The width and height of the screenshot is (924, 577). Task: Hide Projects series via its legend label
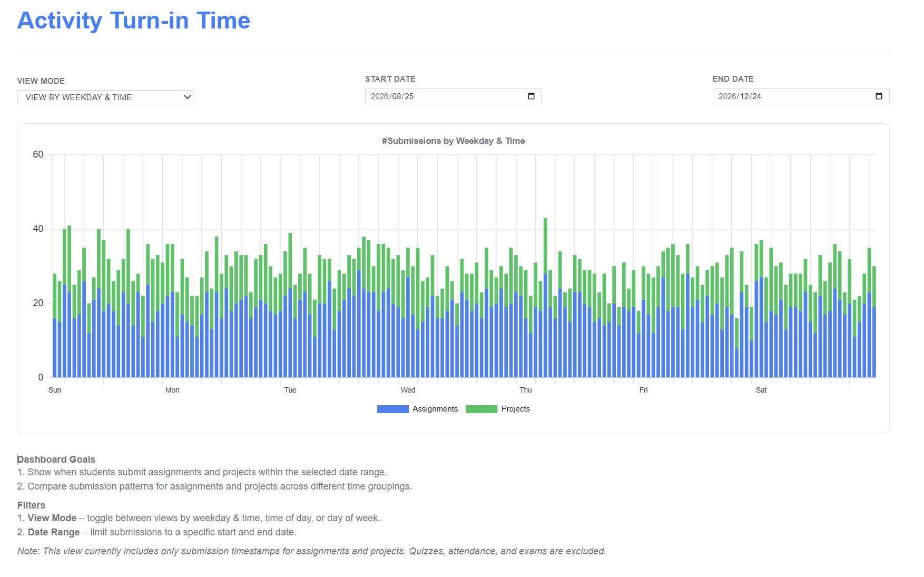tap(515, 409)
